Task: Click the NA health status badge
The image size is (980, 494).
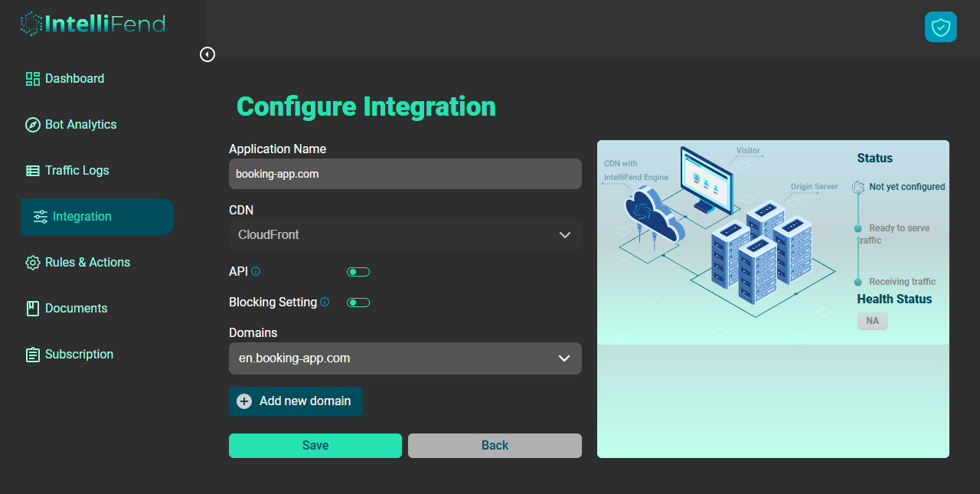Action: pos(873,321)
